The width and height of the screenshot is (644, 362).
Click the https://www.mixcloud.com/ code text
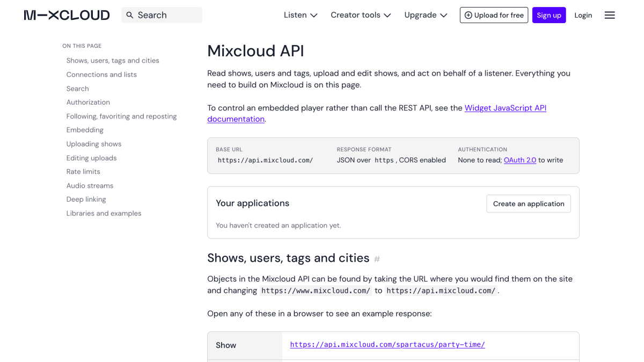tap(316, 291)
